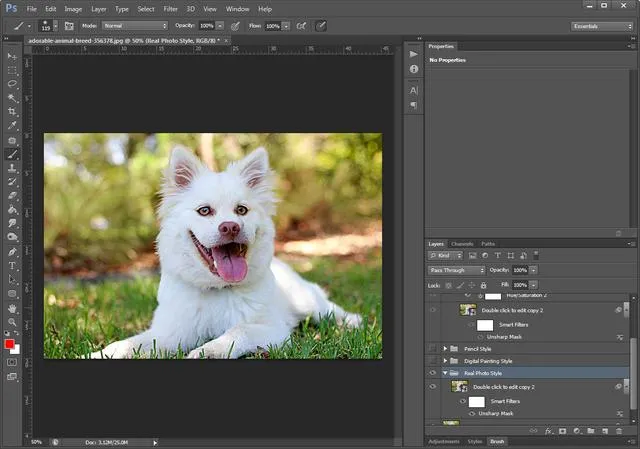640x449 pixels.
Task: Select the Crop tool
Action: click(x=12, y=111)
